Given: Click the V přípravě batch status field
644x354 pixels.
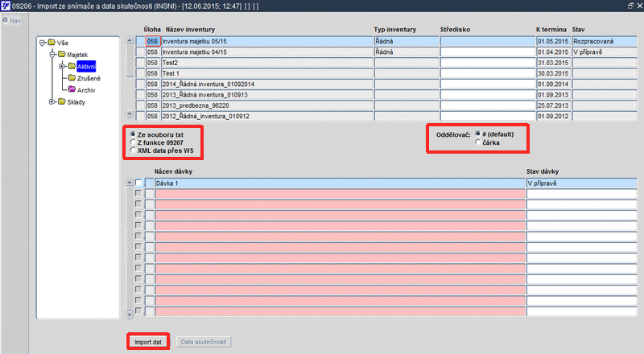Looking at the screenshot, I should (581, 183).
